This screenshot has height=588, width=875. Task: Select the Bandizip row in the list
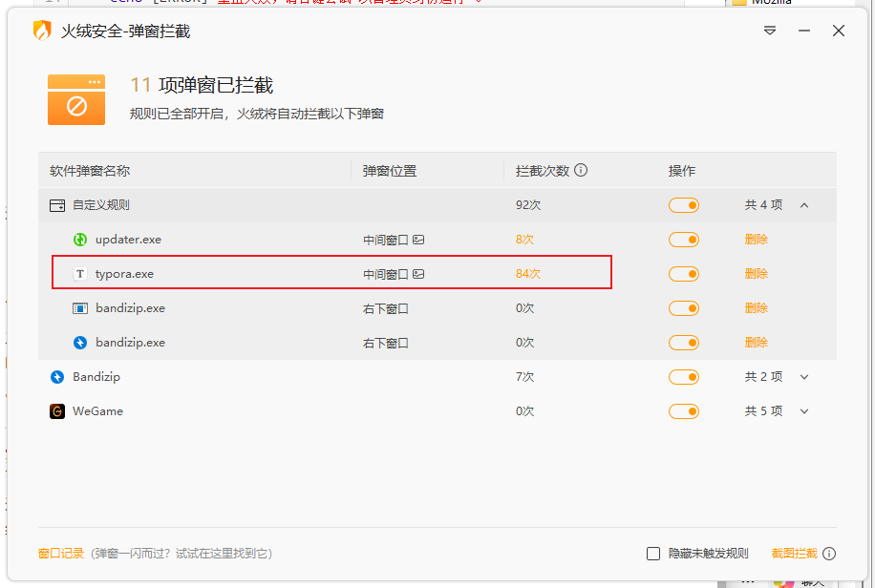coord(287,377)
